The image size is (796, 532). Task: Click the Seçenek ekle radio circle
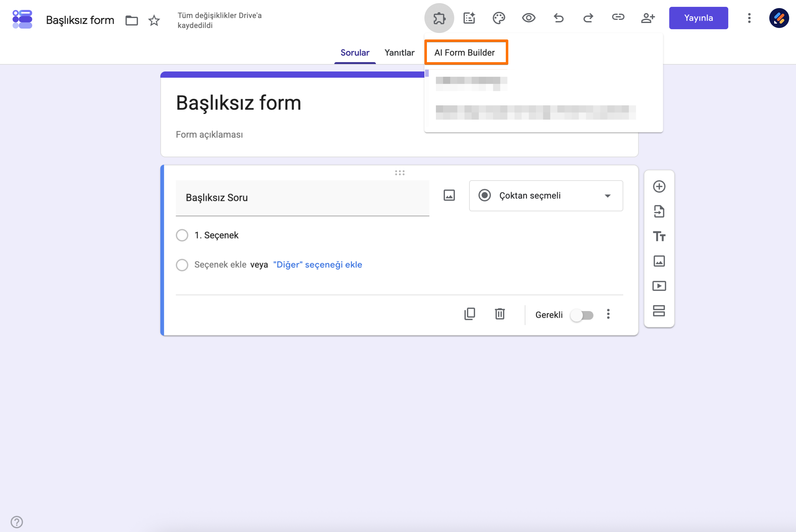182,265
